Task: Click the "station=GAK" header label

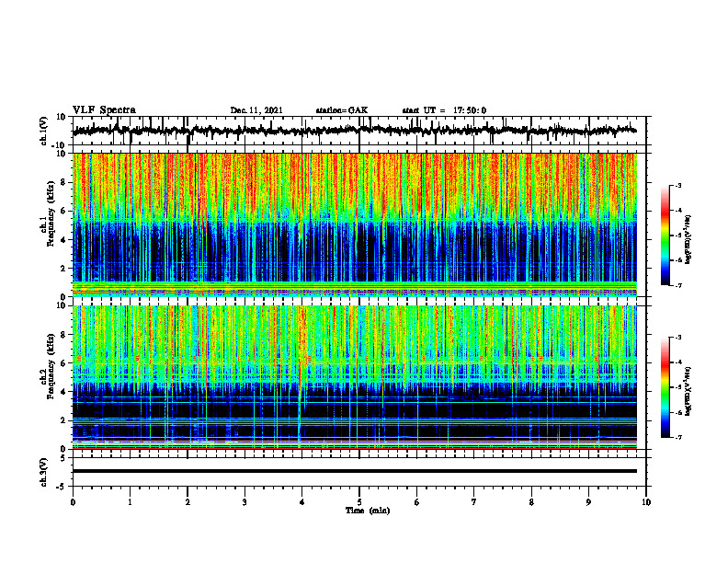Action: 342,110
